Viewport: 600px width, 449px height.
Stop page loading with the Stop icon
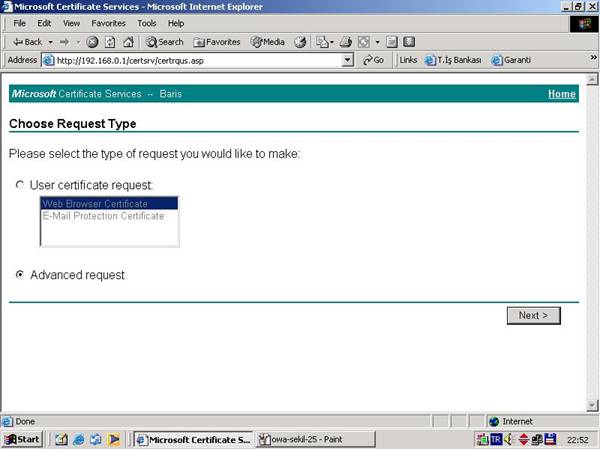pos(92,42)
